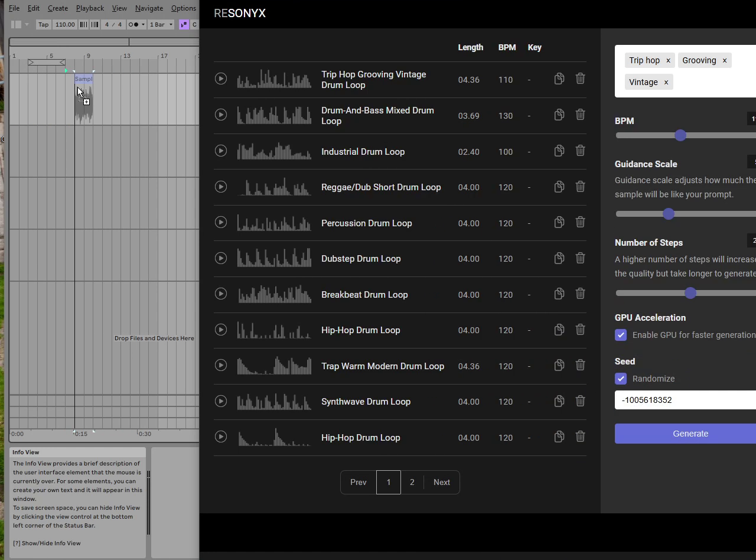Open the Options menu
The width and height of the screenshot is (756, 560).
[184, 8]
